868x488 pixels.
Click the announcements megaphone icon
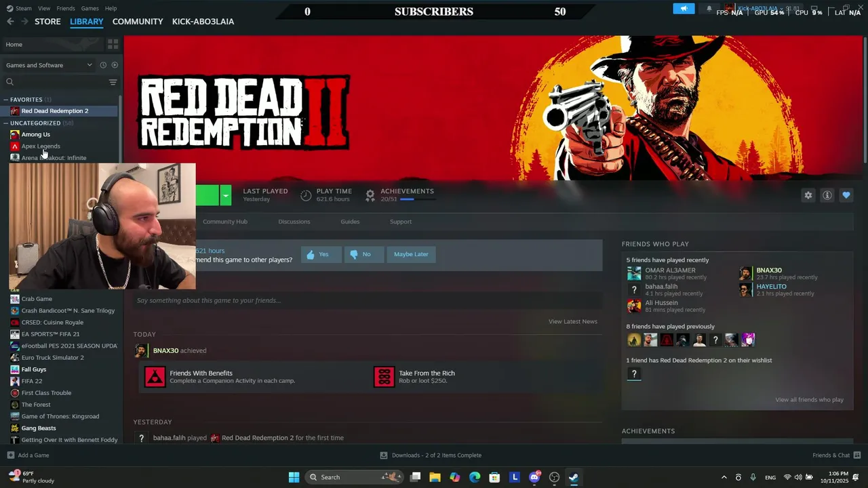pyautogui.click(x=684, y=9)
